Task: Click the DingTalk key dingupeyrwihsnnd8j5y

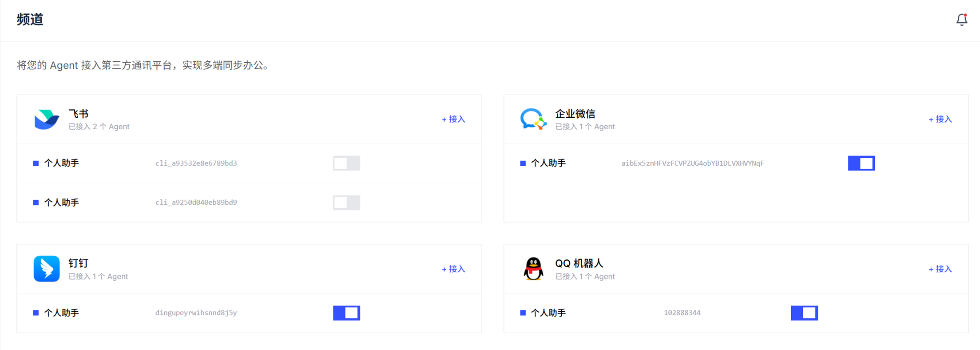Action: pyautogui.click(x=196, y=313)
